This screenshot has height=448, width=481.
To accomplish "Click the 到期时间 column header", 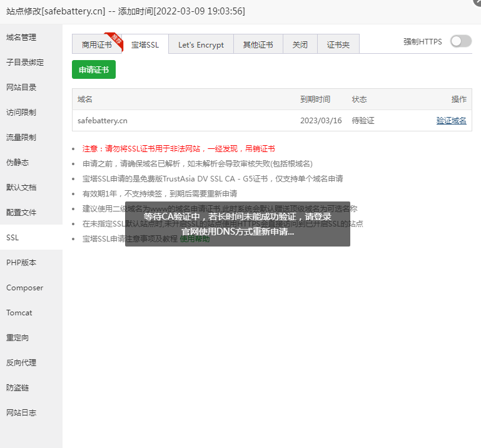I will pyautogui.click(x=315, y=99).
